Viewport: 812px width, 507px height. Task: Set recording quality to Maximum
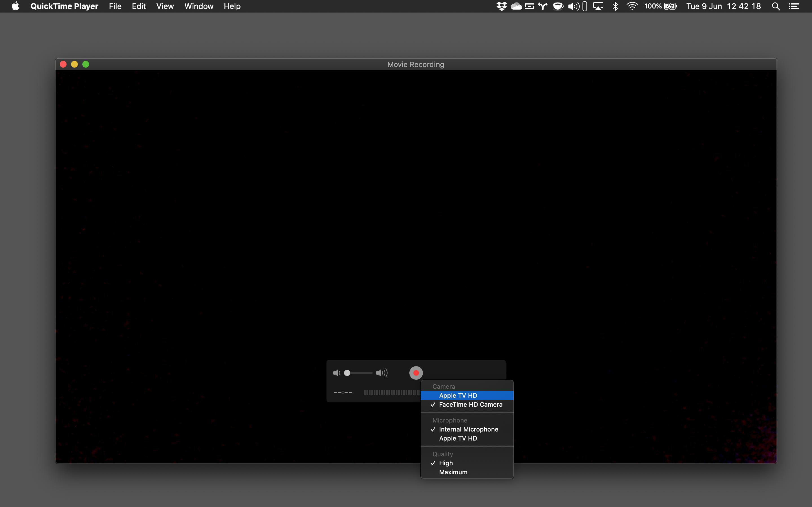(x=453, y=472)
